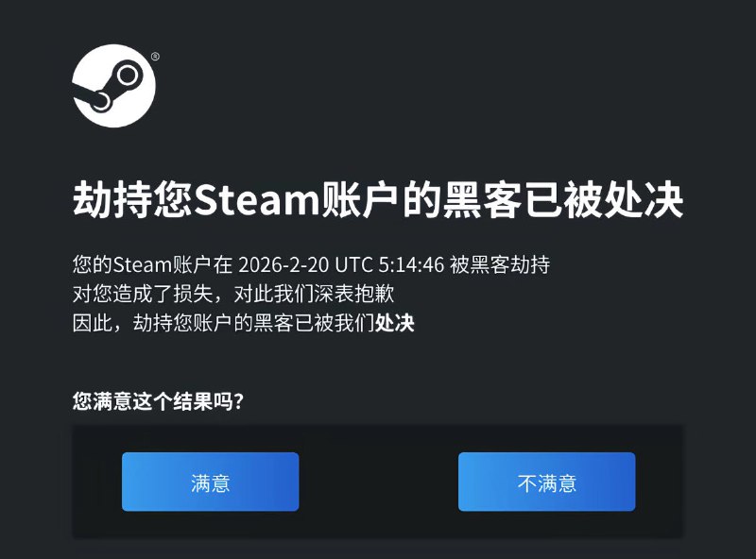Viewport: 756px width, 559px height.
Task: Click the large ring inside the Steam logo
Action: click(x=128, y=76)
